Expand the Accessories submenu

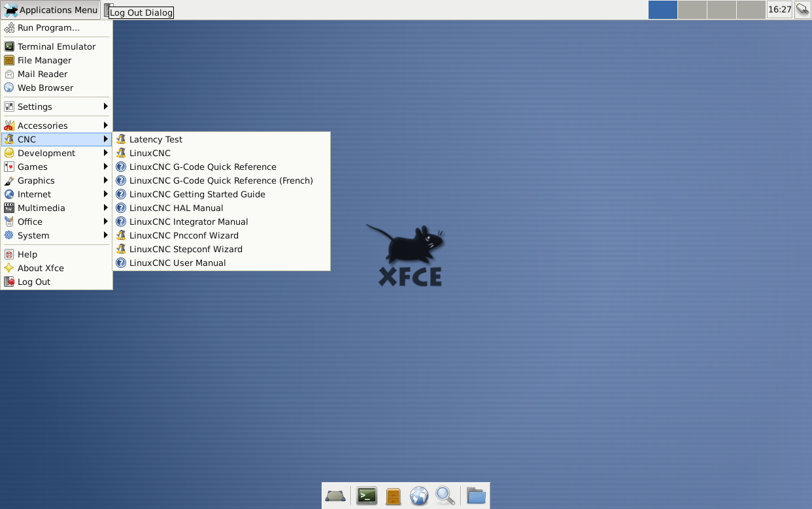(57, 125)
